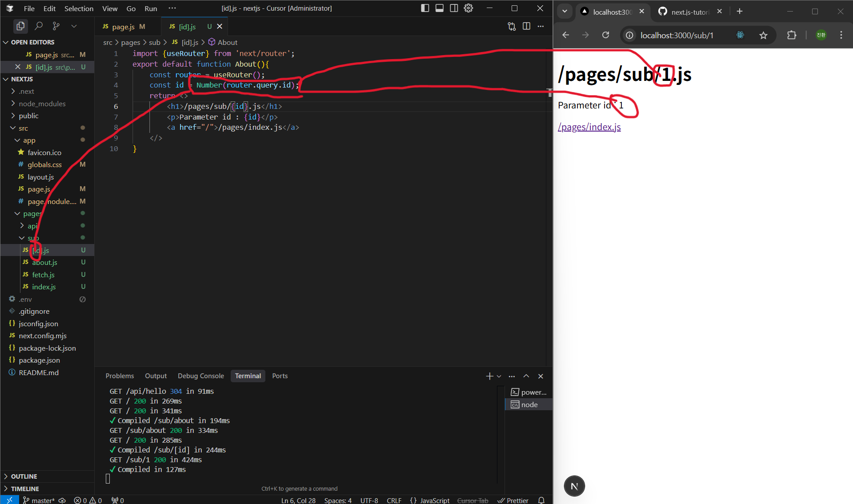The image size is (853, 504).
Task: Switch to the Output tab in the panel
Action: tap(156, 376)
